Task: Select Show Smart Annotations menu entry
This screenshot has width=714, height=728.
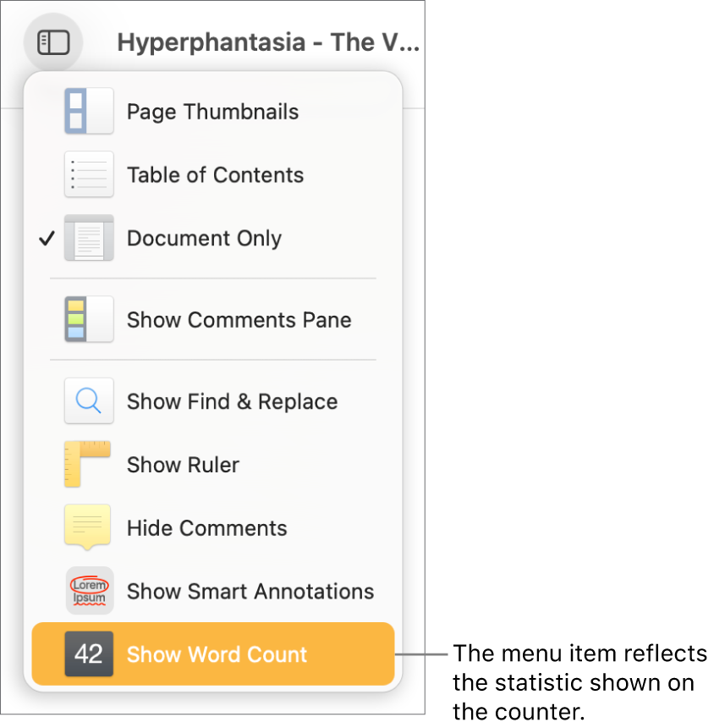Action: point(250,590)
